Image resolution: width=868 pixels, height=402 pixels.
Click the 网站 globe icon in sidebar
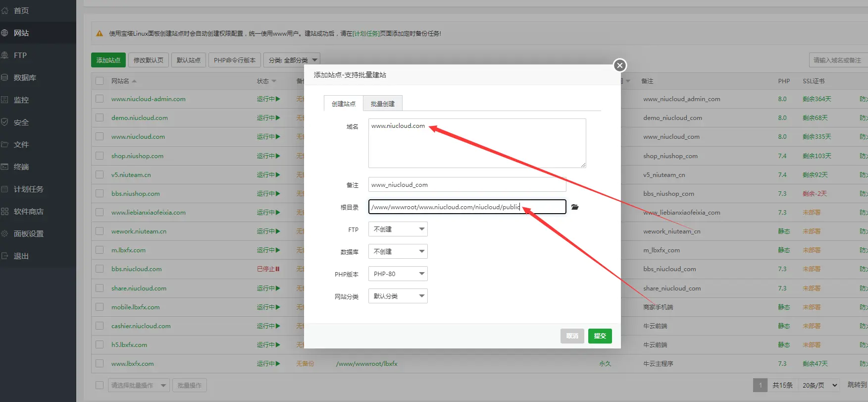[x=4, y=33]
